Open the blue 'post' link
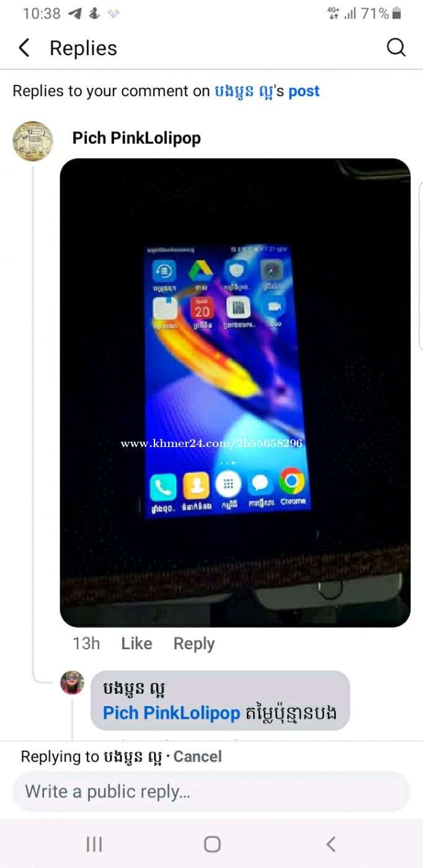The width and height of the screenshot is (423, 868). click(304, 91)
